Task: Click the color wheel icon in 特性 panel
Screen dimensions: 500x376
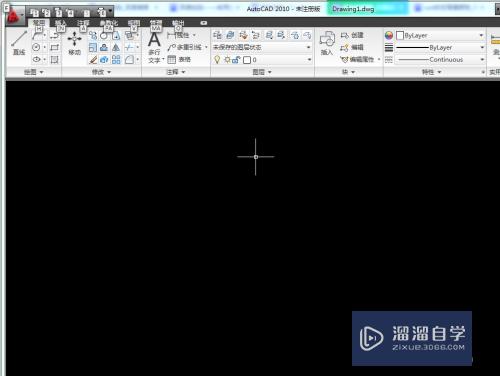Action: [x=389, y=35]
